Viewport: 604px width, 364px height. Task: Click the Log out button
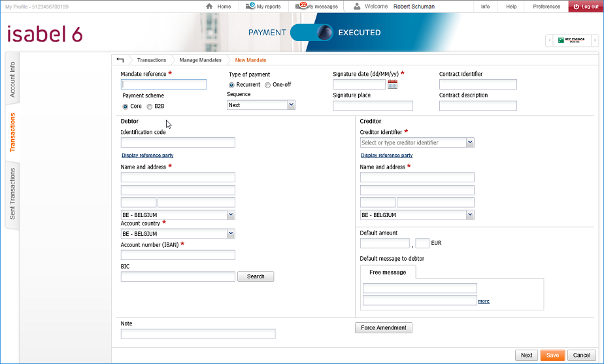point(586,7)
